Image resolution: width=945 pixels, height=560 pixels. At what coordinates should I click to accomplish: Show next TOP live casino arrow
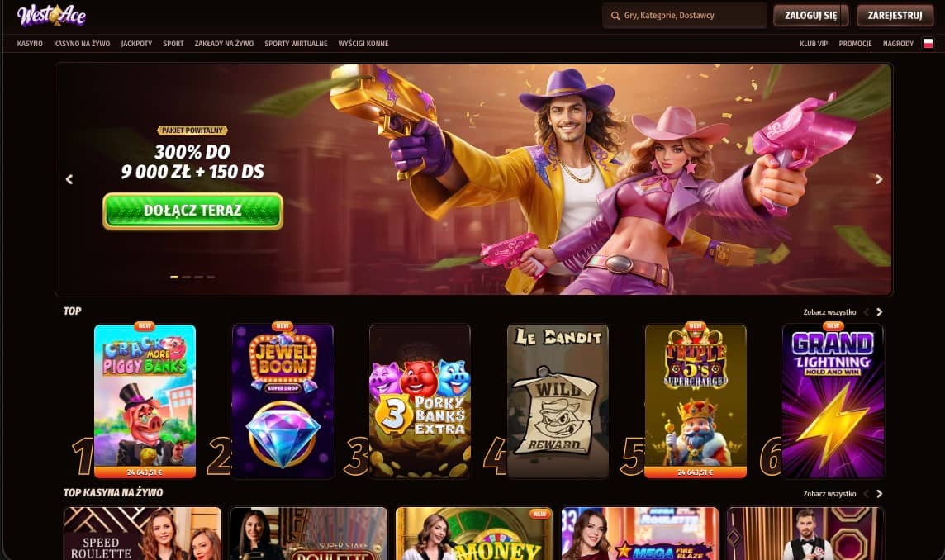click(x=879, y=494)
